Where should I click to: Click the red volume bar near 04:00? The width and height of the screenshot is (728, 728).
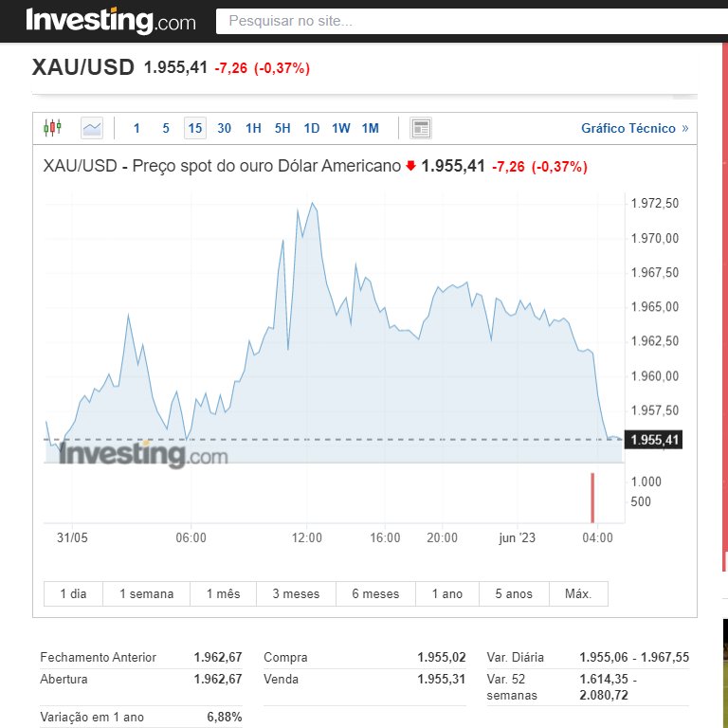pos(592,498)
